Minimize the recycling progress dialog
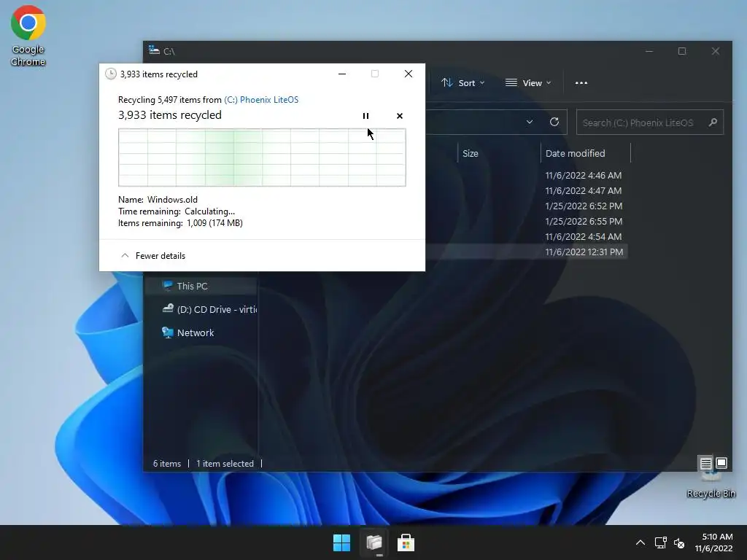 point(342,74)
